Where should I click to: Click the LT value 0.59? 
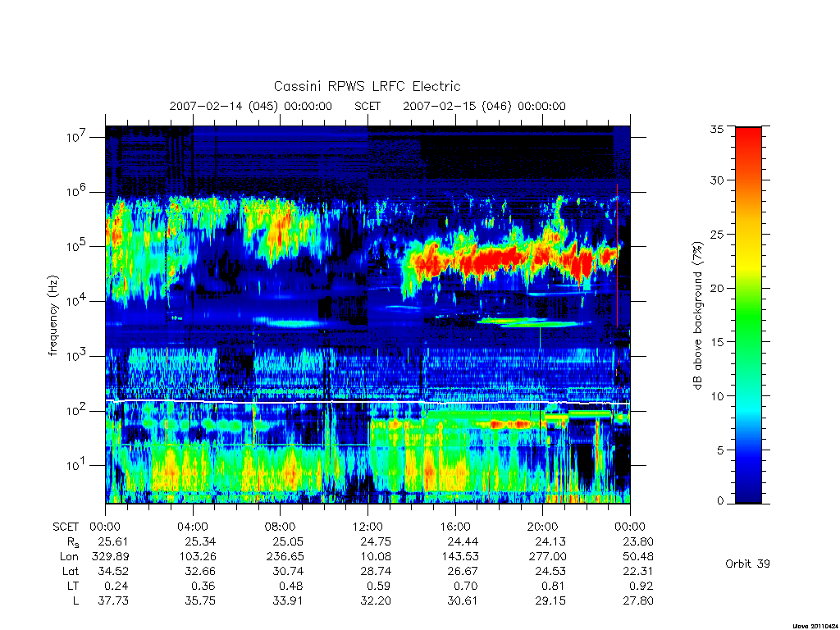379,586
